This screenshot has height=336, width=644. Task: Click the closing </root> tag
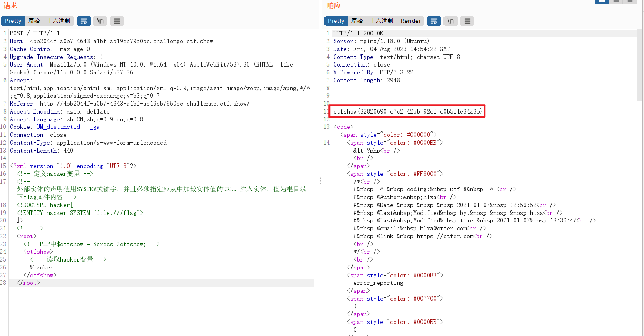pos(28,283)
